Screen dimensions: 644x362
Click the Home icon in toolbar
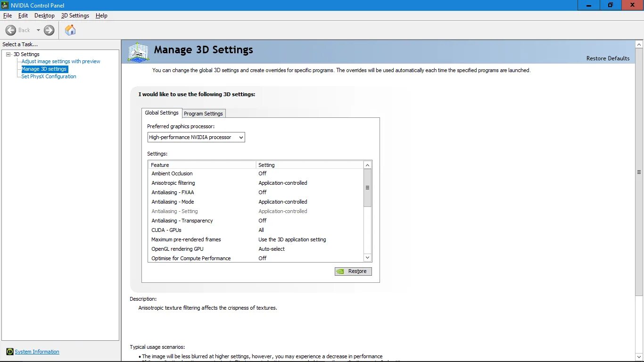tap(70, 30)
